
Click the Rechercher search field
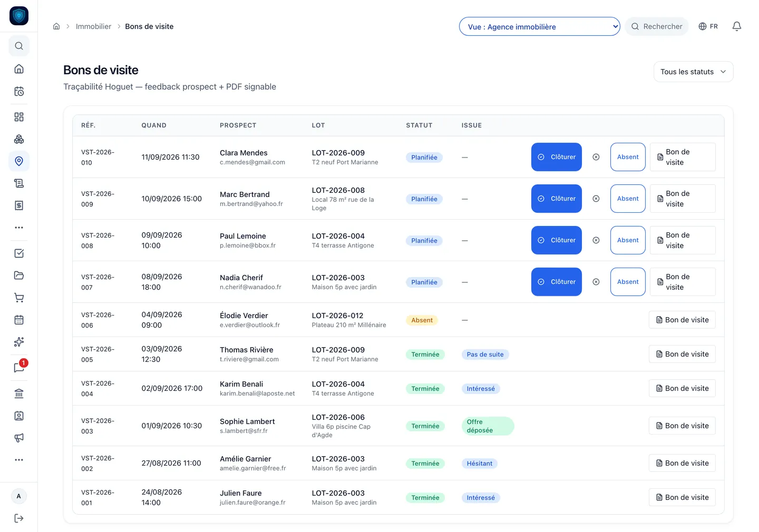pyautogui.click(x=657, y=26)
